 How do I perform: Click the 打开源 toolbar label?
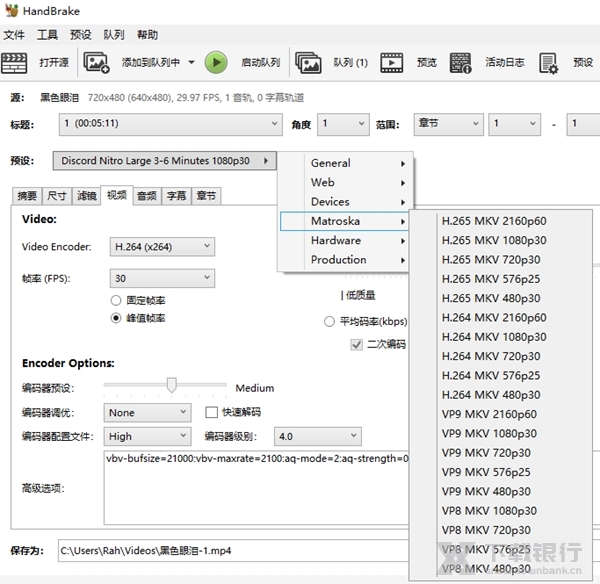[x=54, y=62]
